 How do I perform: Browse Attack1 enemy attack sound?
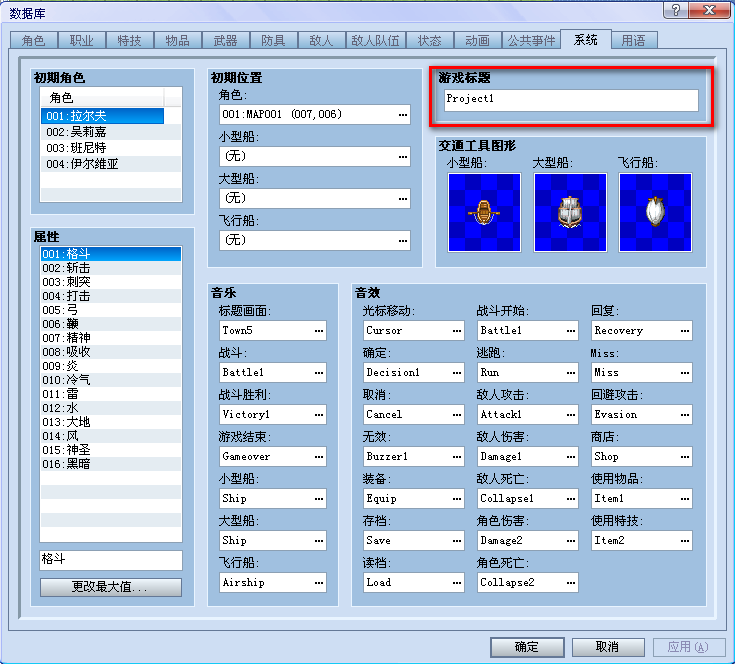(570, 415)
